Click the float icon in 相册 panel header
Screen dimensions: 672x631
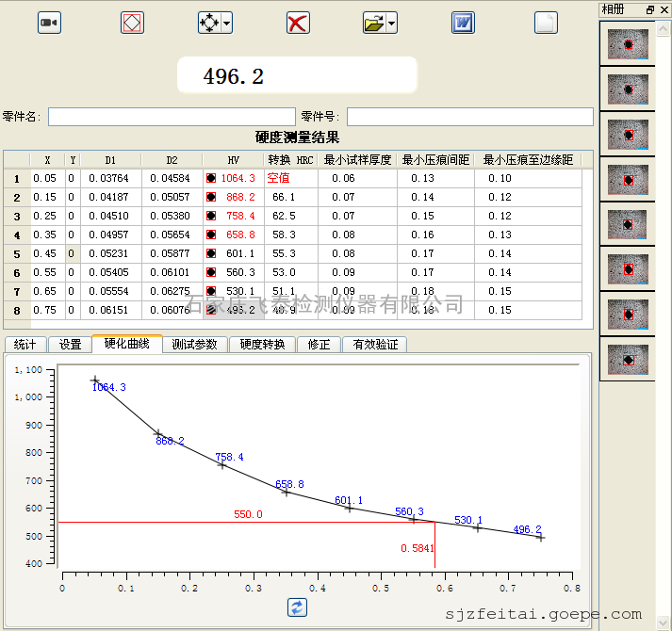point(650,8)
